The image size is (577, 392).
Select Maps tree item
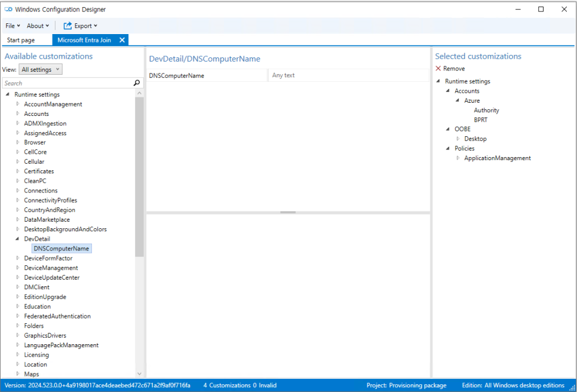pos(32,374)
